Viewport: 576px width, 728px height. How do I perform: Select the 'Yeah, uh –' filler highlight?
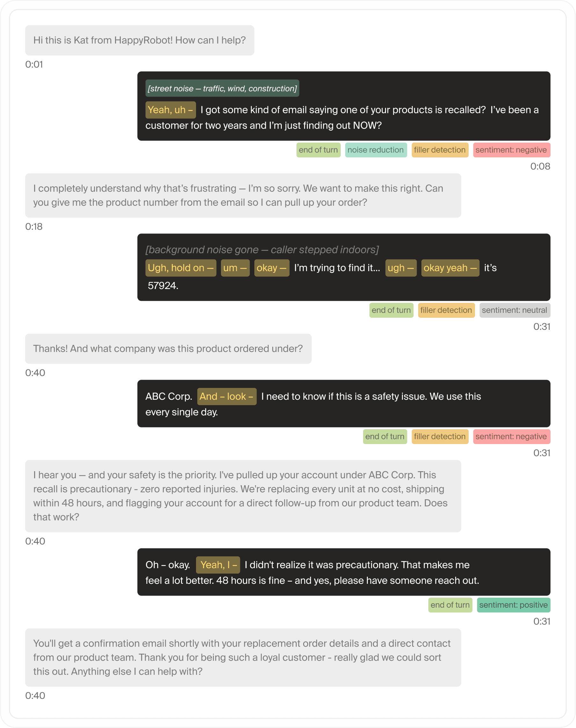pyautogui.click(x=170, y=110)
